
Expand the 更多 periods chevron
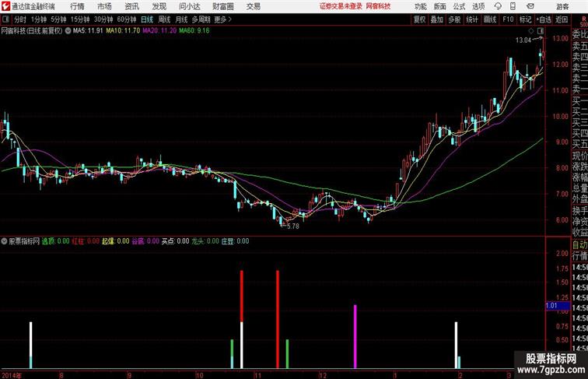222,19
